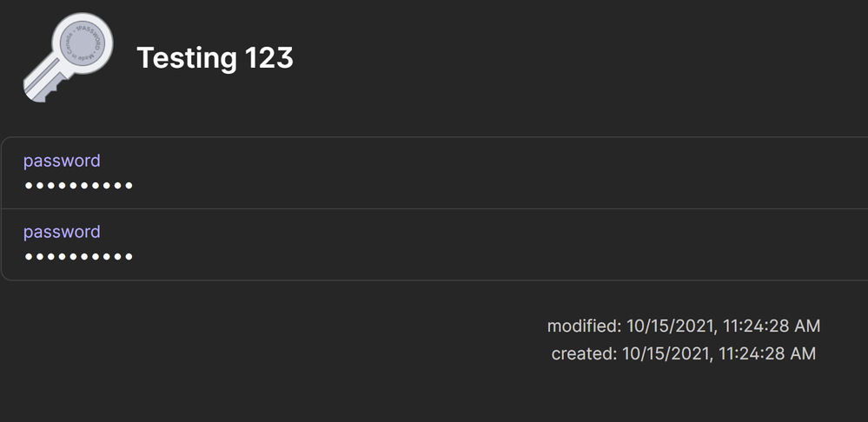
Task: Click the created time 11:24:28 AM
Action: [x=764, y=354]
